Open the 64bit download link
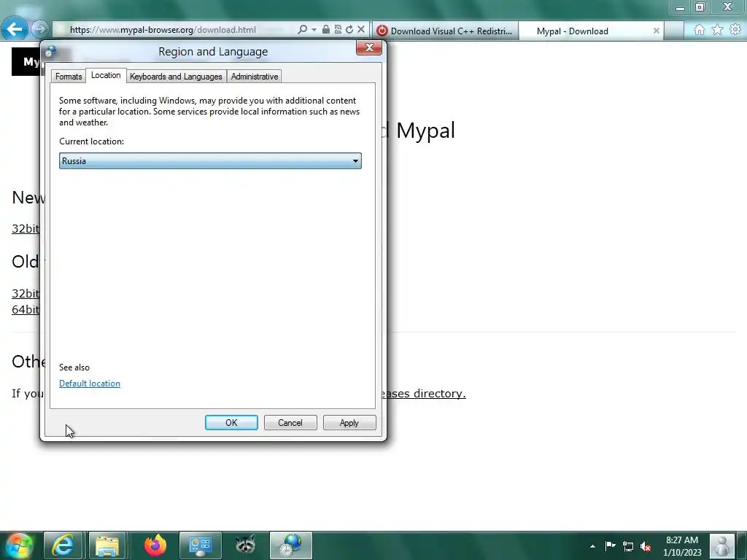747x560 pixels. point(26,309)
